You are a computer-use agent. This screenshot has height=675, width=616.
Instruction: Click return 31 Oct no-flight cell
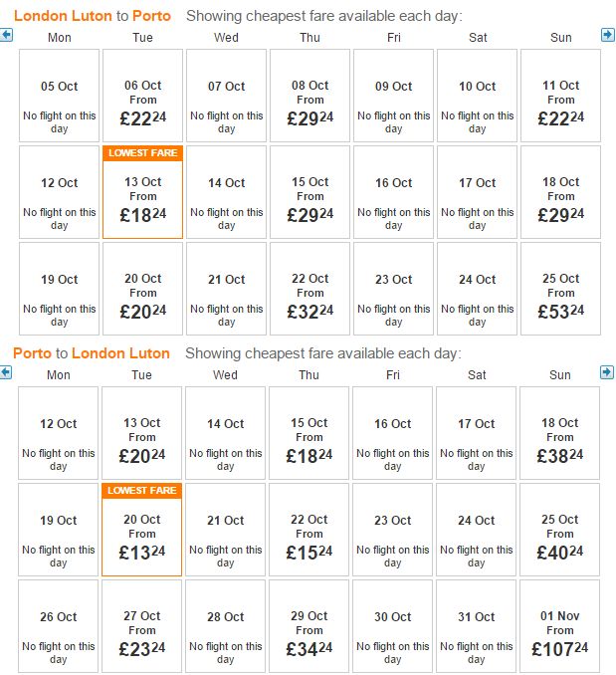[477, 626]
